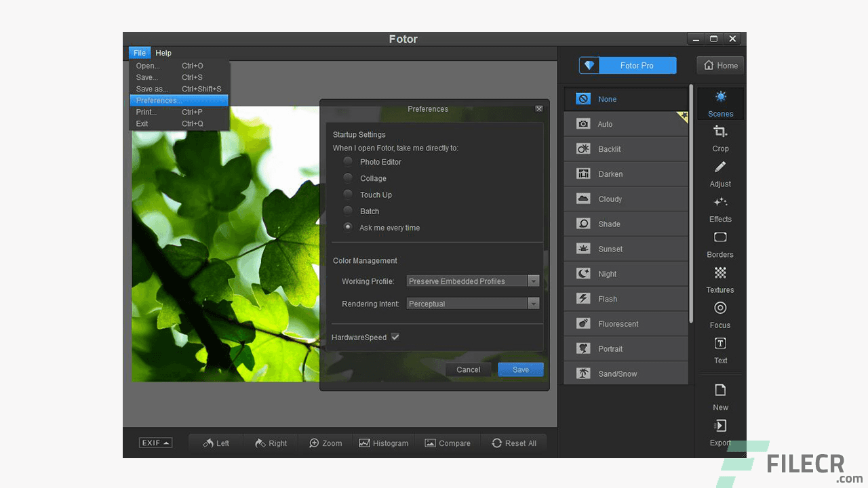Open the Help menu

[163, 52]
